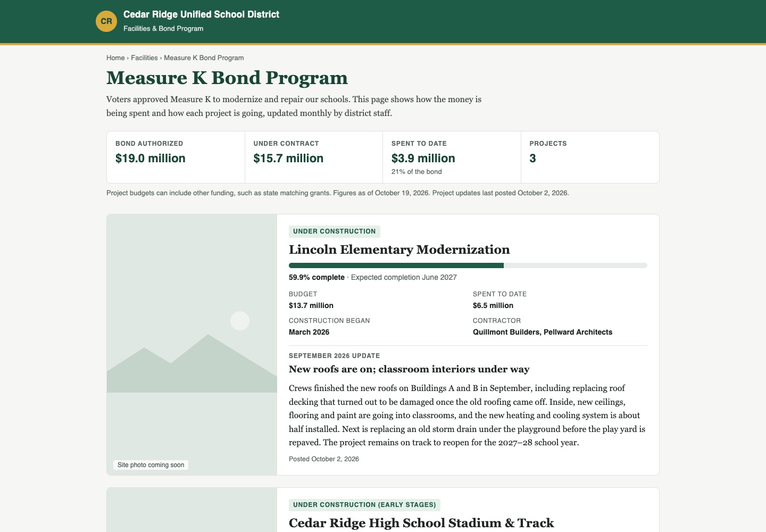Screen dimensions: 766x532
Task: Select the $6.5 million project spent value
Action: click(493, 306)
